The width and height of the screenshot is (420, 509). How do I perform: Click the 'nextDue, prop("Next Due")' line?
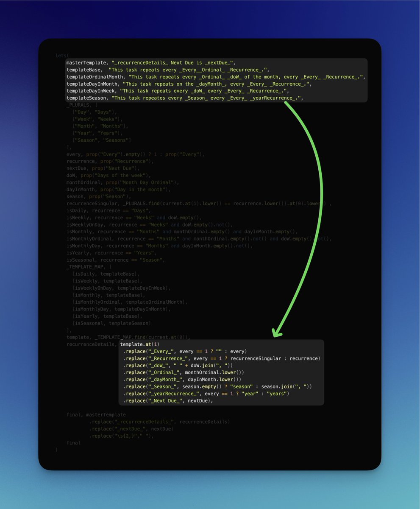pyautogui.click(x=103, y=168)
